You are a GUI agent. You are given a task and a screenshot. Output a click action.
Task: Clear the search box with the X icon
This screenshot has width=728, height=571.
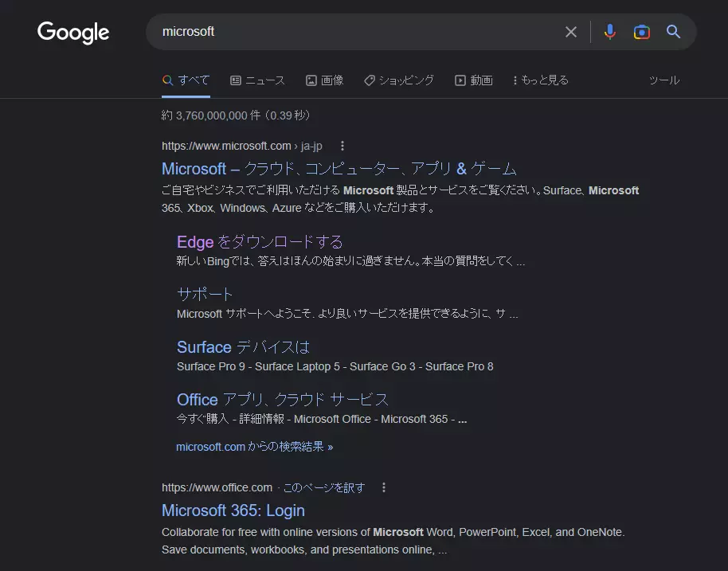(571, 32)
